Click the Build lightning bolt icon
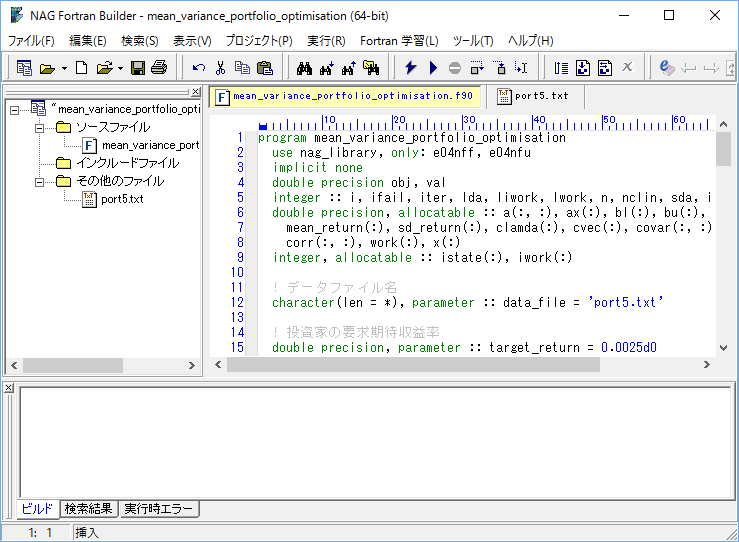 [411, 68]
